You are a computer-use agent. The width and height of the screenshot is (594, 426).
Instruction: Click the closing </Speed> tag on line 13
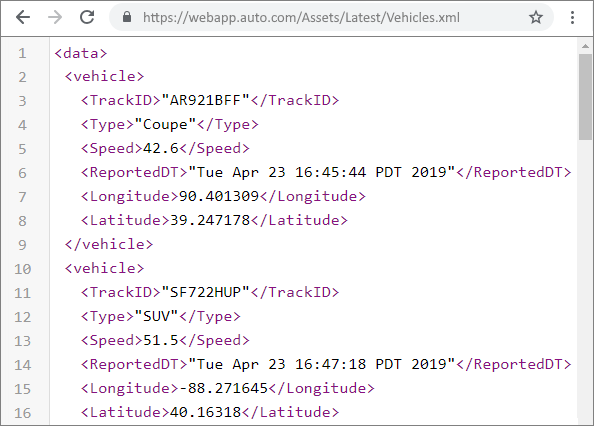pyautogui.click(x=214, y=340)
